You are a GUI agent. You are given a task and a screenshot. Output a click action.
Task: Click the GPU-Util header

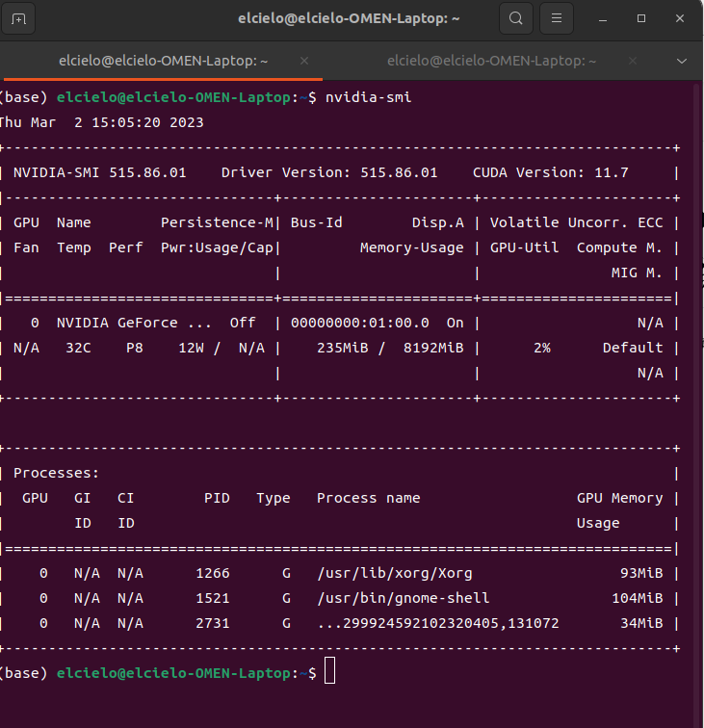524,247
